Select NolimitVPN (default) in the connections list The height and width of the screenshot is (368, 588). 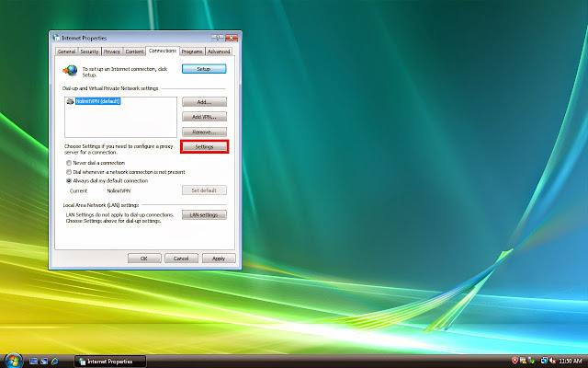(x=97, y=101)
